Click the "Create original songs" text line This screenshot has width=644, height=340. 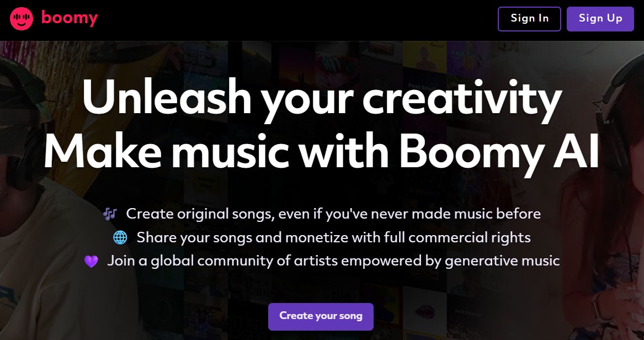(333, 214)
